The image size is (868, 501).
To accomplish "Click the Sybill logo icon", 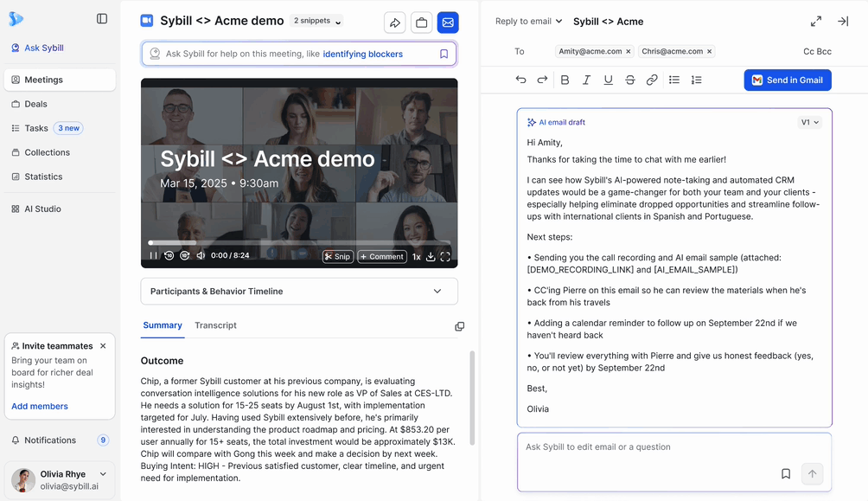I will 16,19.
